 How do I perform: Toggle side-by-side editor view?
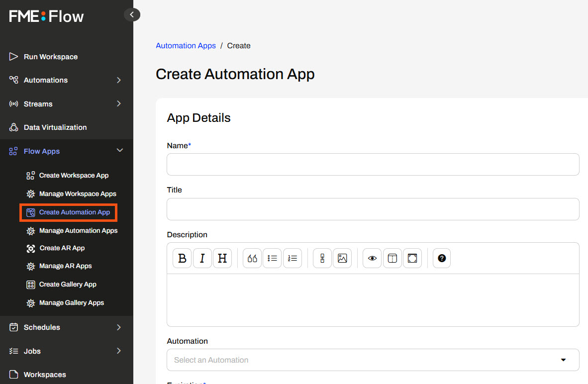click(392, 258)
